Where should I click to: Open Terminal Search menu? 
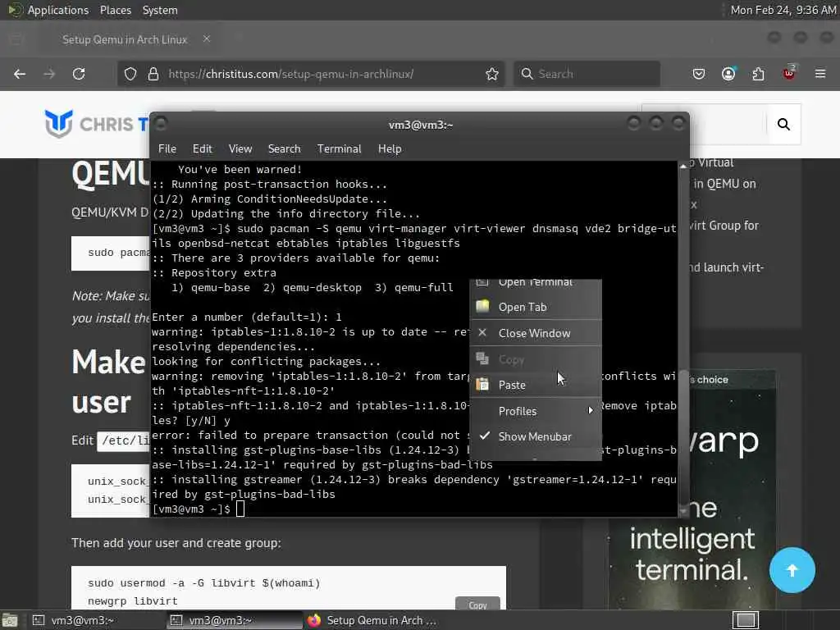tap(284, 149)
